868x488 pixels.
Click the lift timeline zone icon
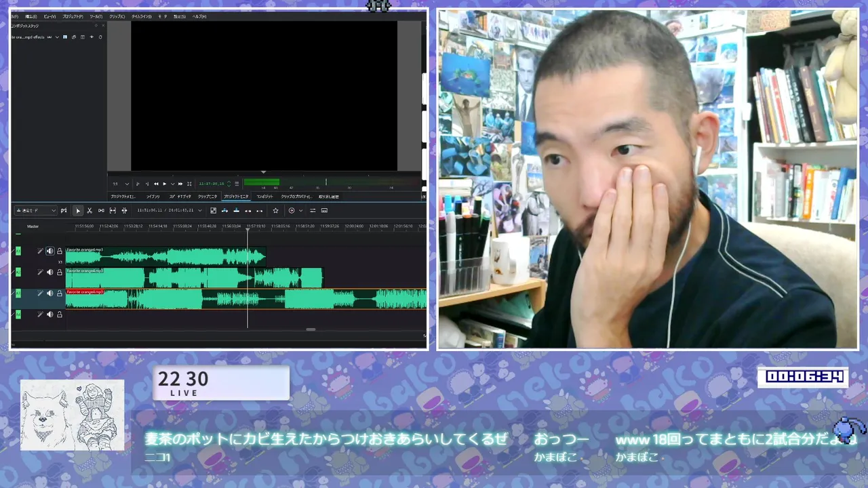pyautogui.click(x=260, y=210)
